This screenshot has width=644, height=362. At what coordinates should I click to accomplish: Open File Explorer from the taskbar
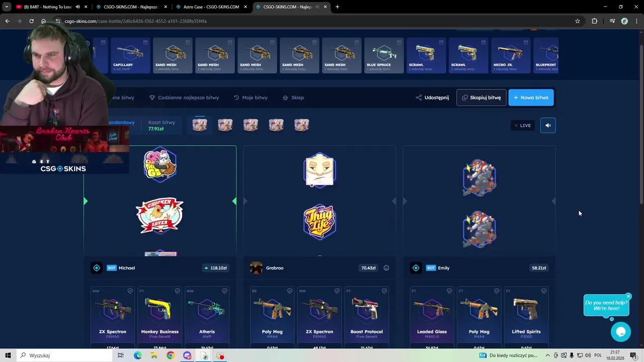coord(154,355)
